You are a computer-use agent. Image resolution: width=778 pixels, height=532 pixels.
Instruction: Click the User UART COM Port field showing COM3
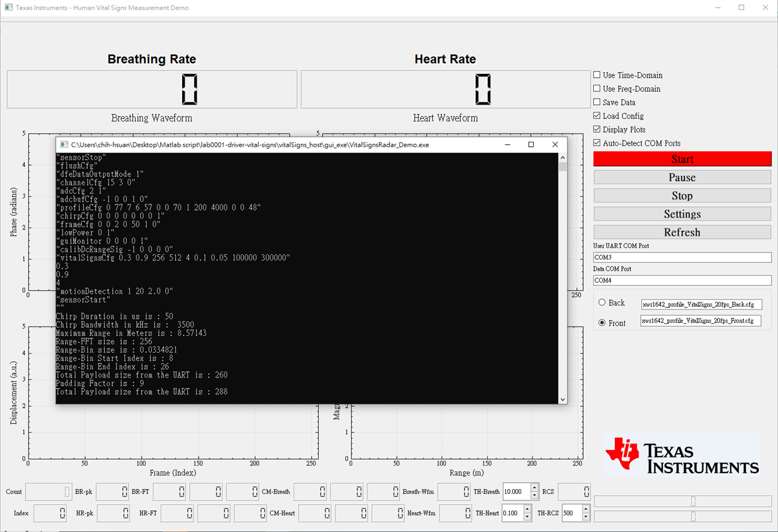click(x=682, y=257)
